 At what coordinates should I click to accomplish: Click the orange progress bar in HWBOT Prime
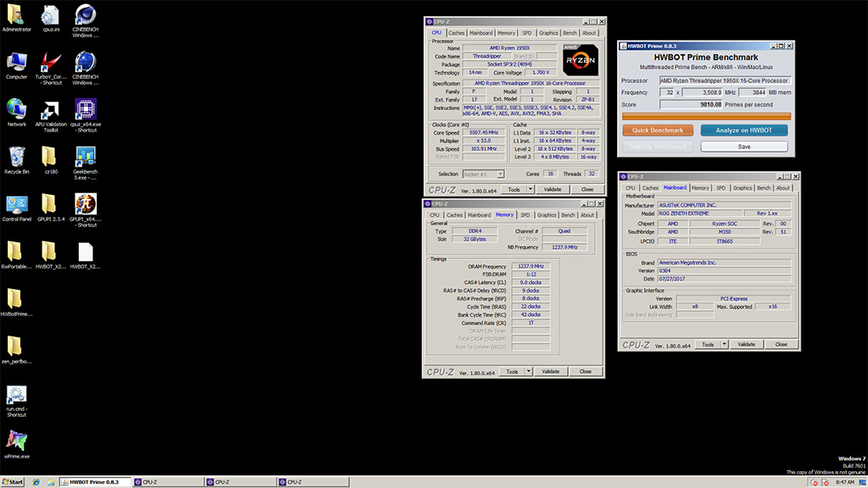click(706, 116)
